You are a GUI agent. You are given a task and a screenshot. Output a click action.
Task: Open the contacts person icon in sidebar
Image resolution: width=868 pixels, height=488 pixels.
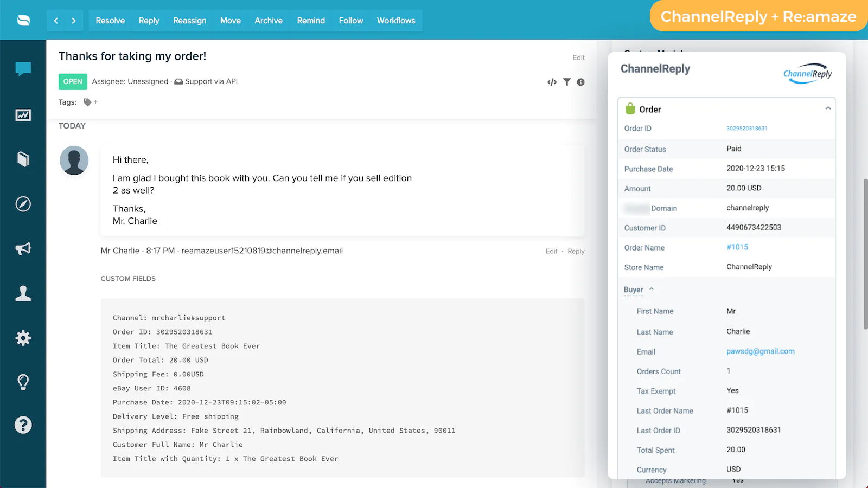(x=23, y=293)
